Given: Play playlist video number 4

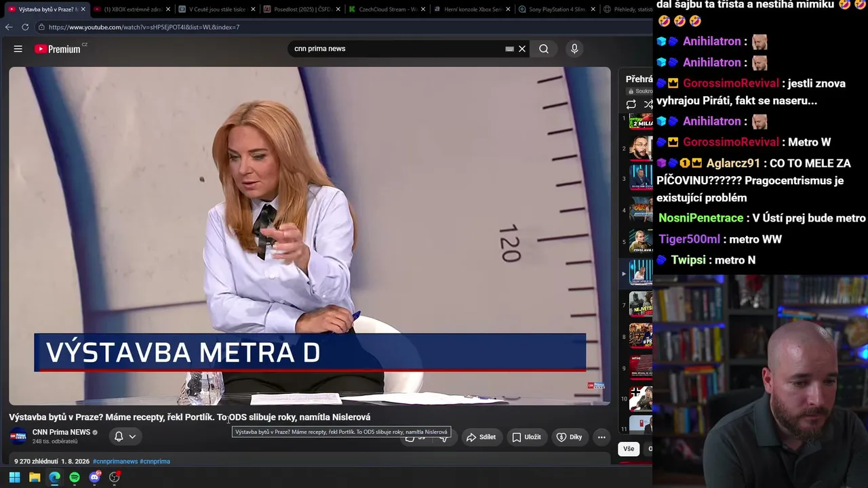Looking at the screenshot, I should (641, 209).
